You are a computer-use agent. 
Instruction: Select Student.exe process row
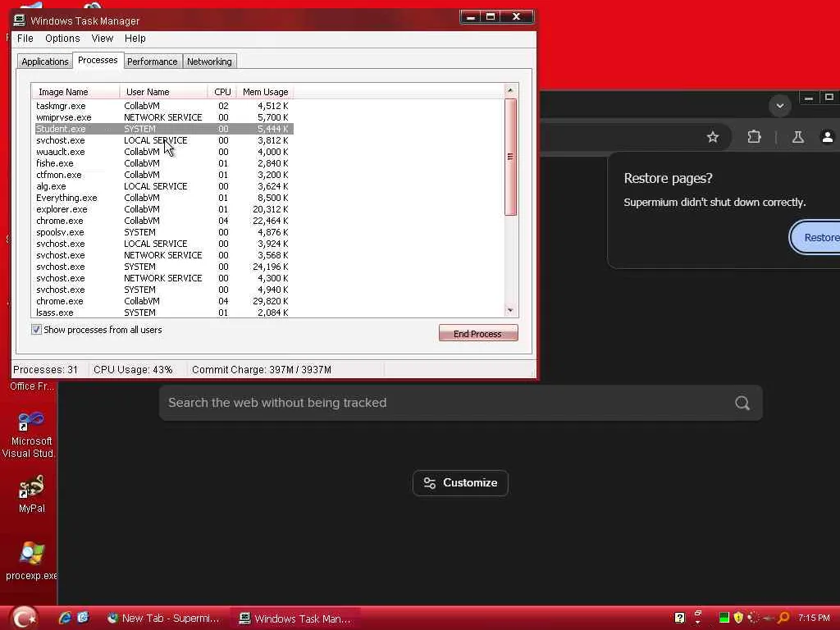click(x=162, y=129)
